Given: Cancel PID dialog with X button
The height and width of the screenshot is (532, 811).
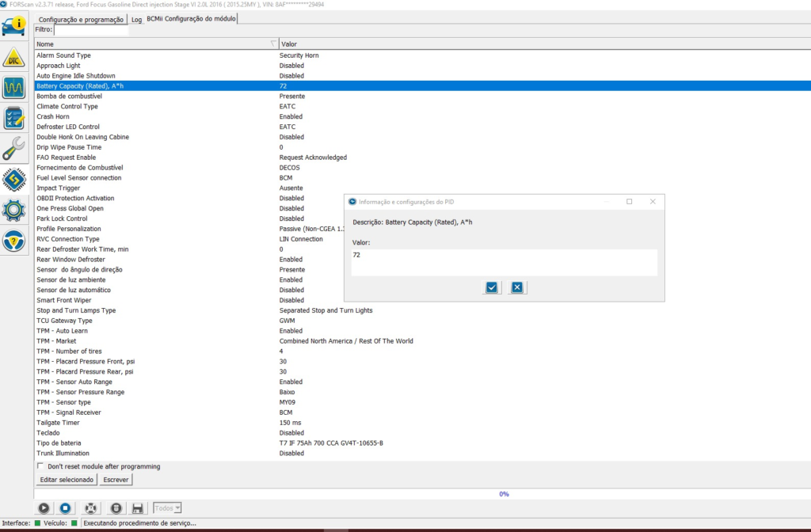Looking at the screenshot, I should [x=517, y=287].
